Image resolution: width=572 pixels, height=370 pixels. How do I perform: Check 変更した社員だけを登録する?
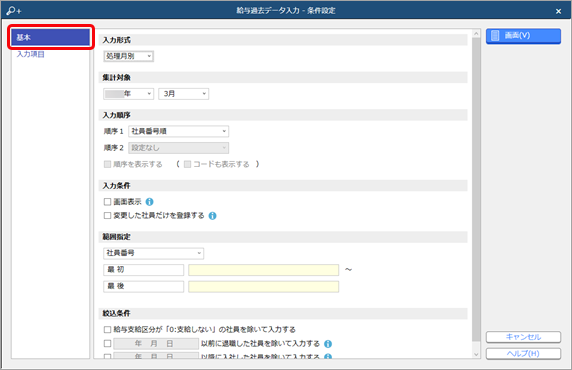click(x=107, y=216)
